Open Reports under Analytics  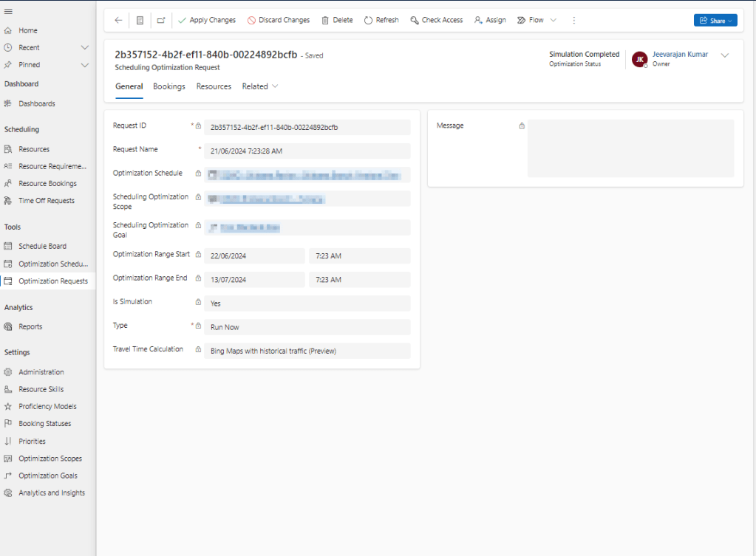coord(30,327)
